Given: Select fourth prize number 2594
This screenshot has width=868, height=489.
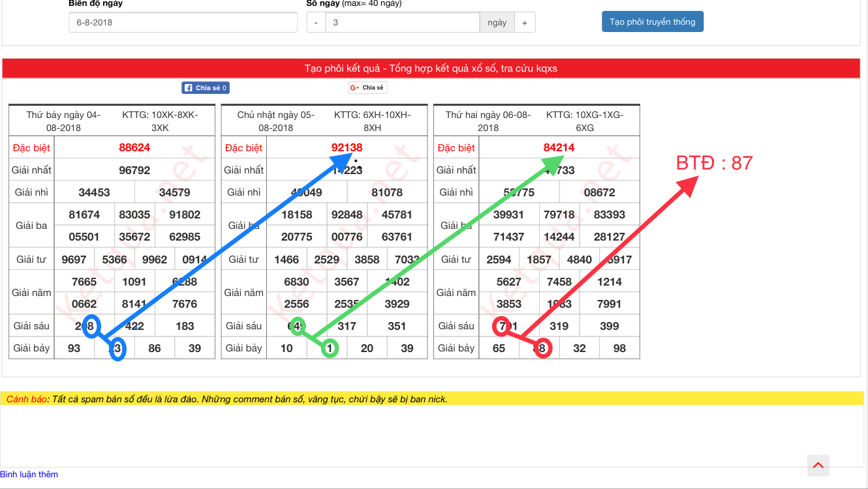Looking at the screenshot, I should 499,259.
